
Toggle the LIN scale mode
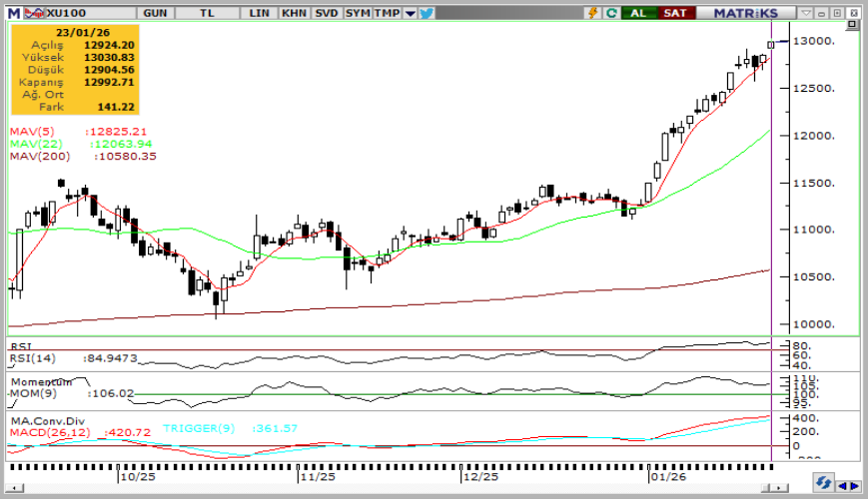[x=260, y=13]
